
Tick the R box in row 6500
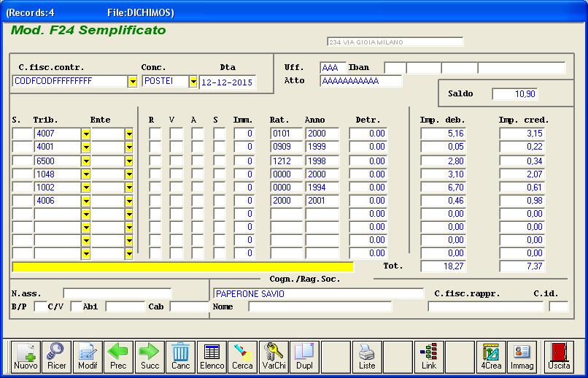[x=155, y=161]
